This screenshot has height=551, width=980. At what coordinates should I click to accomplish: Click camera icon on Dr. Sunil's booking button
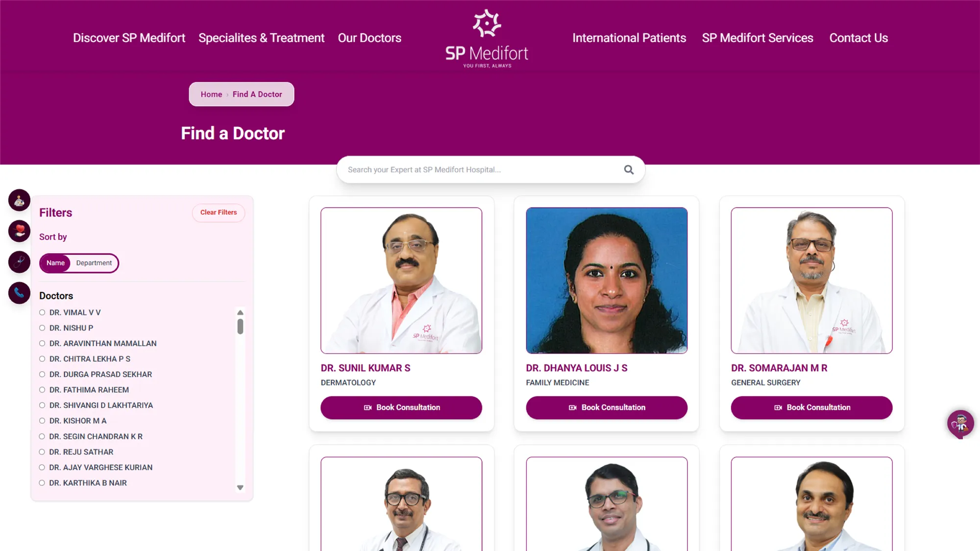[x=367, y=407]
